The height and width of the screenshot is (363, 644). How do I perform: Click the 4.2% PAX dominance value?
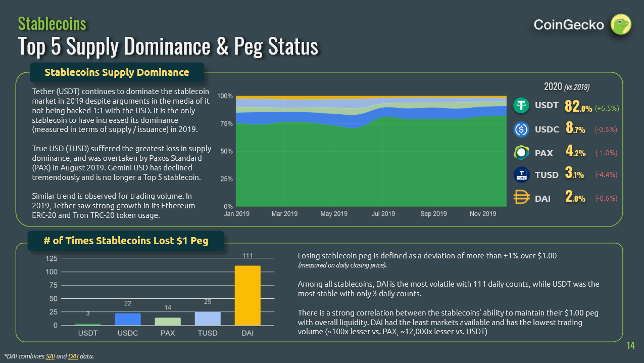pos(575,152)
